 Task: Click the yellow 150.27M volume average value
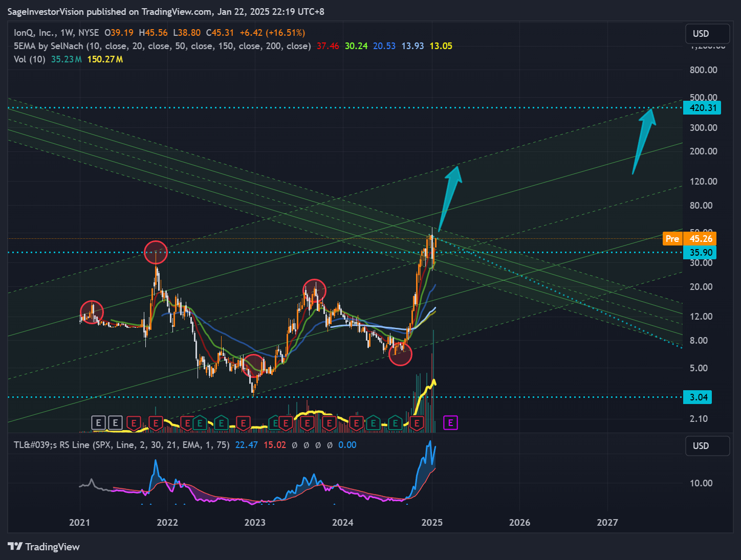105,59
